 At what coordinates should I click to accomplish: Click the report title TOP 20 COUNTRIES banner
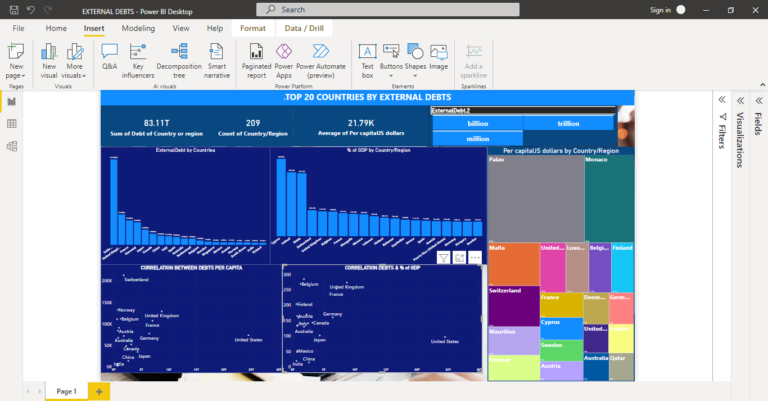point(367,97)
